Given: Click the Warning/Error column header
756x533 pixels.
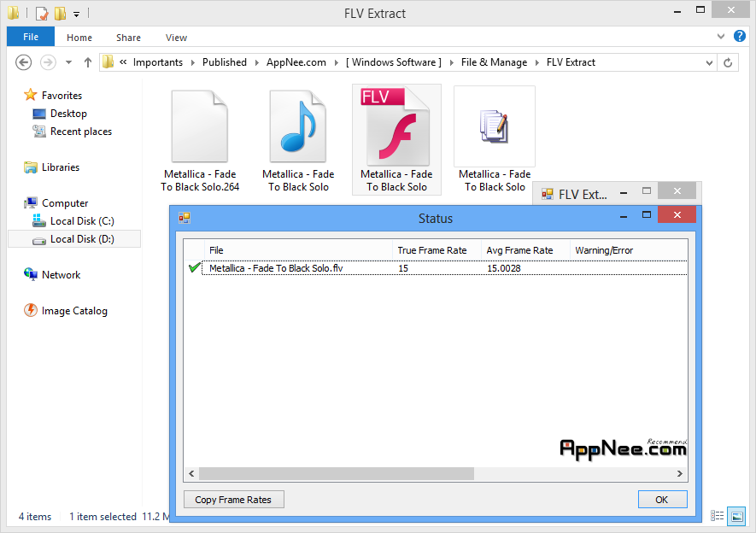Looking at the screenshot, I should pyautogui.click(x=629, y=250).
